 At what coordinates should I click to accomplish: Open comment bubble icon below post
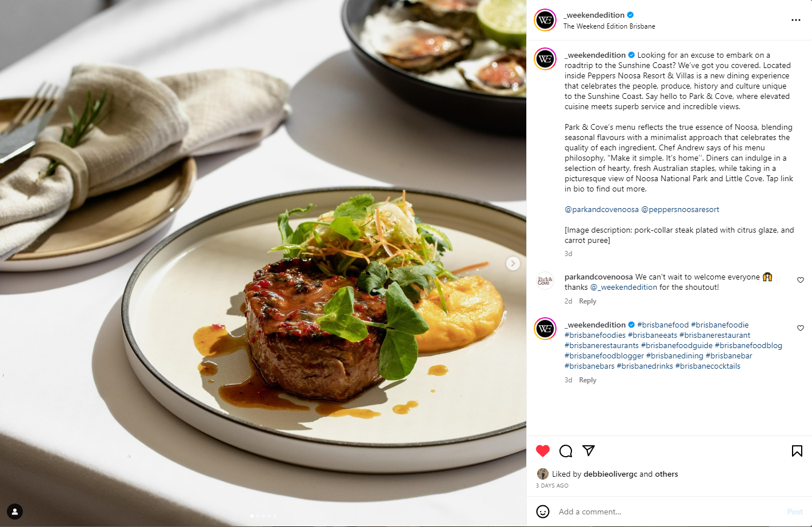pos(566,451)
